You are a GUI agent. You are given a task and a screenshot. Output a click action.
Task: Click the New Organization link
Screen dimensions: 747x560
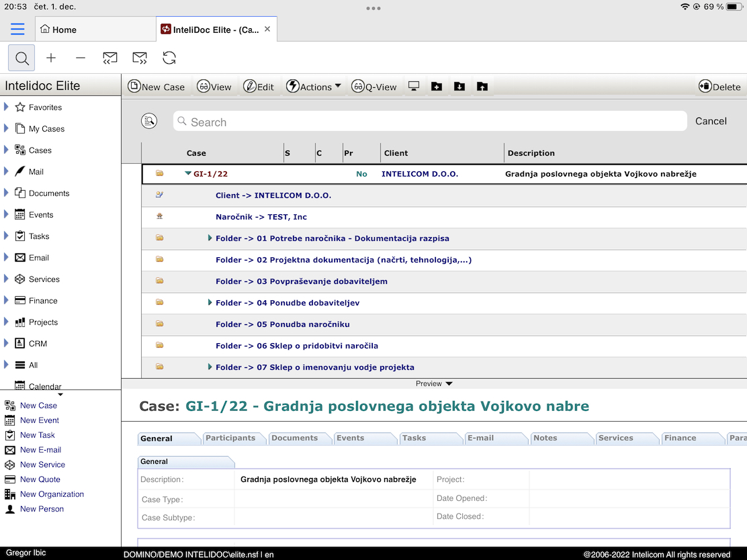pos(52,494)
